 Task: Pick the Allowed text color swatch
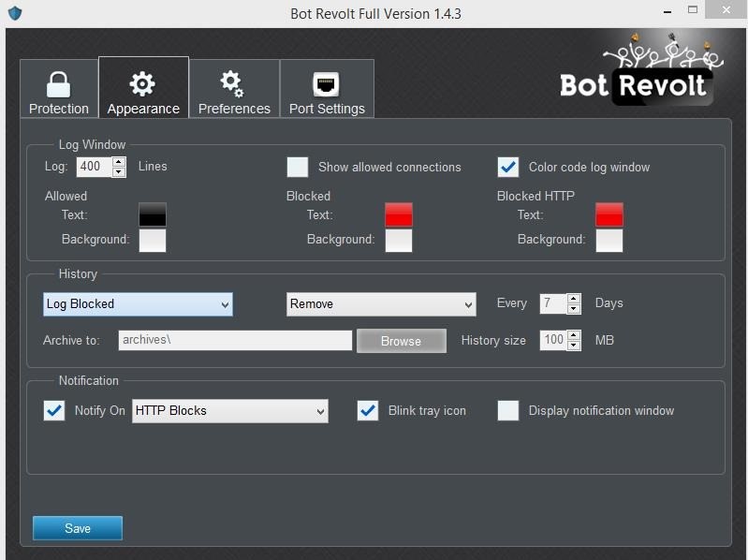point(153,214)
